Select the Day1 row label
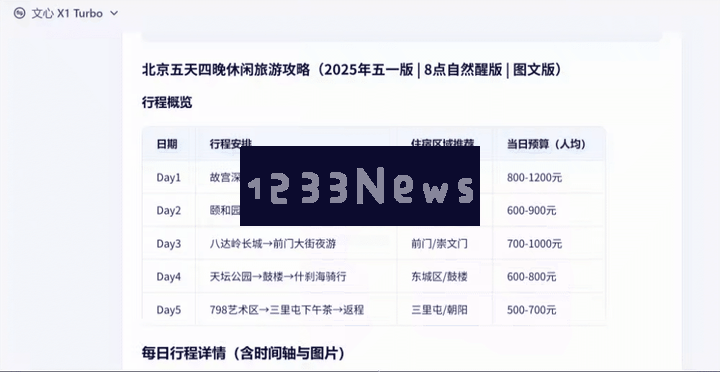The image size is (720, 372). point(169,178)
